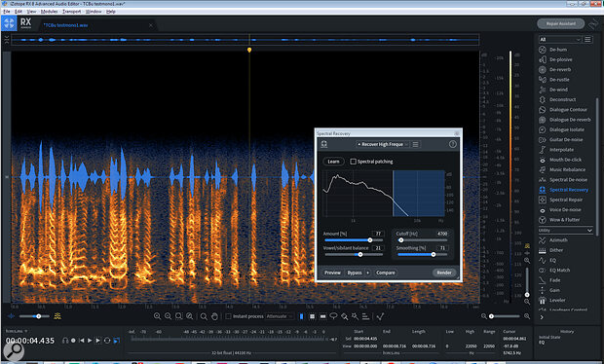Open the De-plosive module
This screenshot has height=364, width=604.
point(560,59)
